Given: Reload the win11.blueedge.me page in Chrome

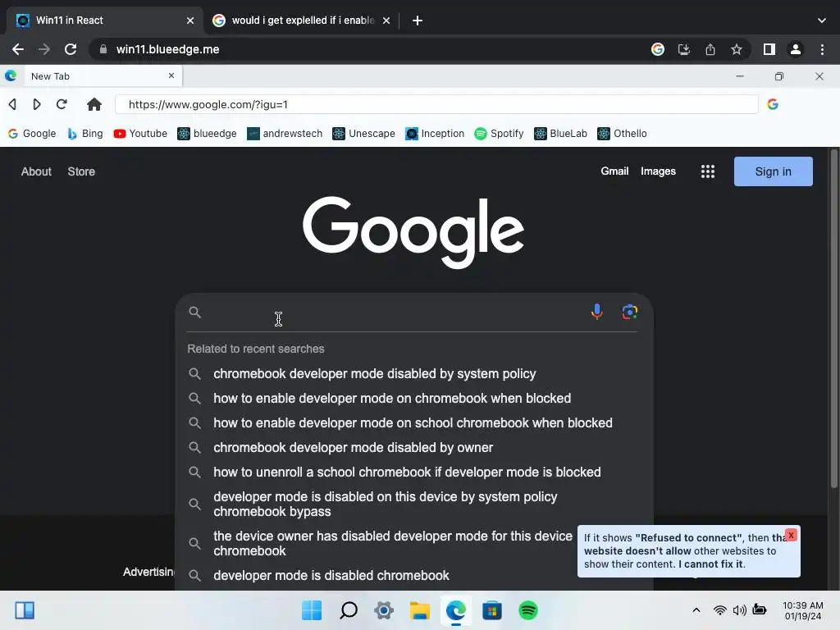Looking at the screenshot, I should click(x=71, y=49).
